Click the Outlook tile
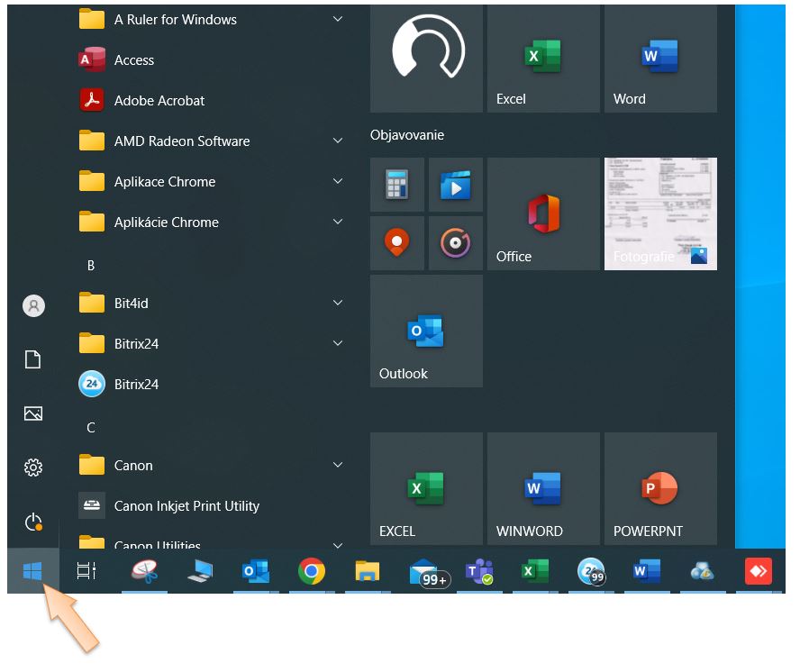Screen dimensions: 800x672 (426, 331)
